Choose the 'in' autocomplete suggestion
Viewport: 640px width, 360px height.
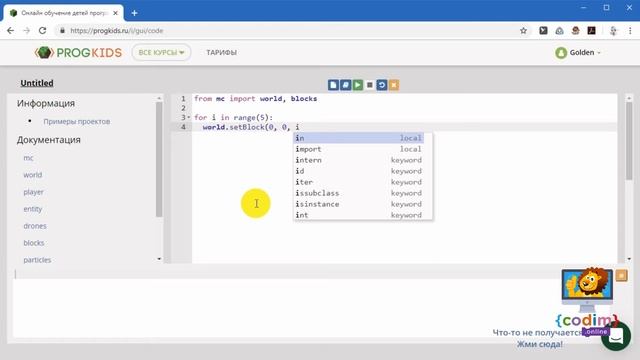tap(359, 138)
